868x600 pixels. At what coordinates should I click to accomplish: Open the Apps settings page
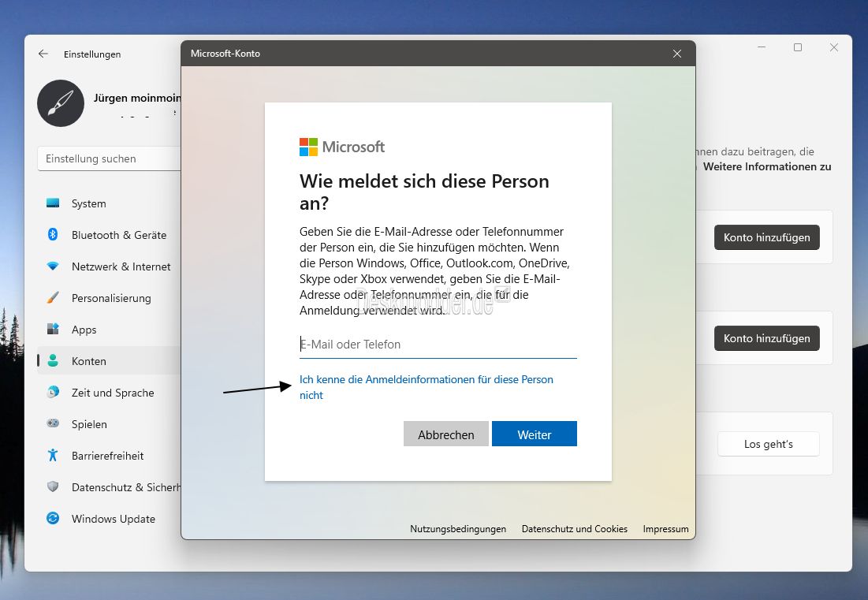(109, 330)
